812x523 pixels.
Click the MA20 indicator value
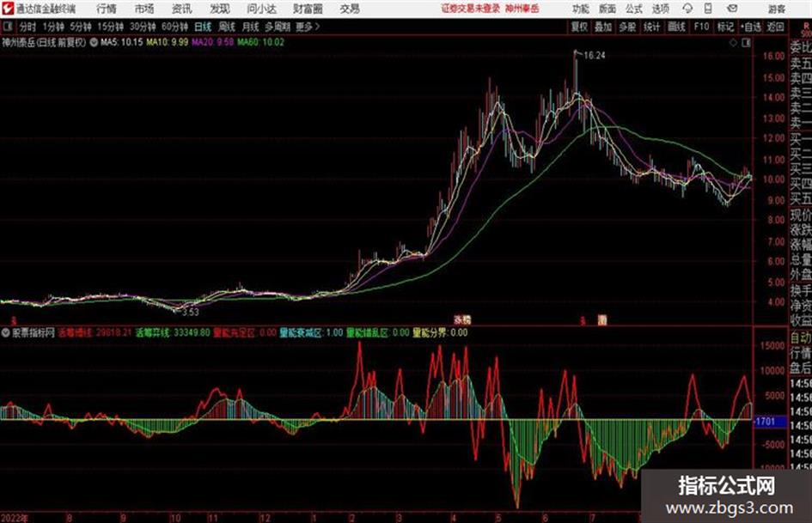[x=213, y=42]
